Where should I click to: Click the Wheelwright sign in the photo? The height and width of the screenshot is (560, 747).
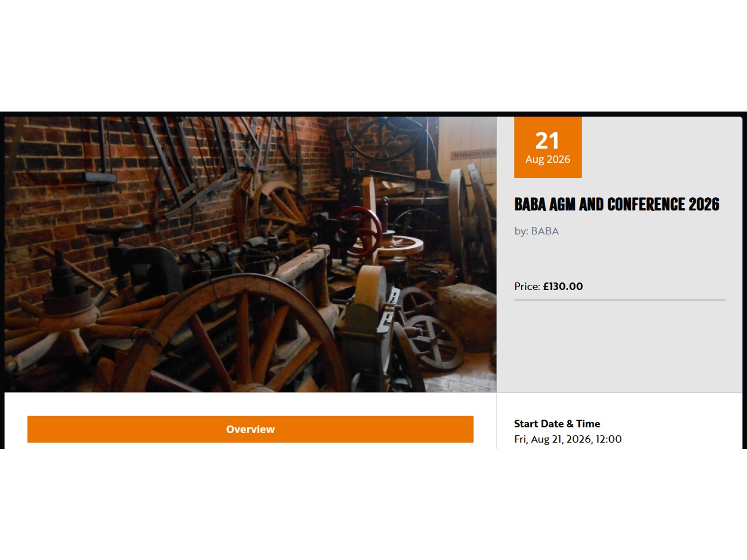pyautogui.click(x=473, y=154)
